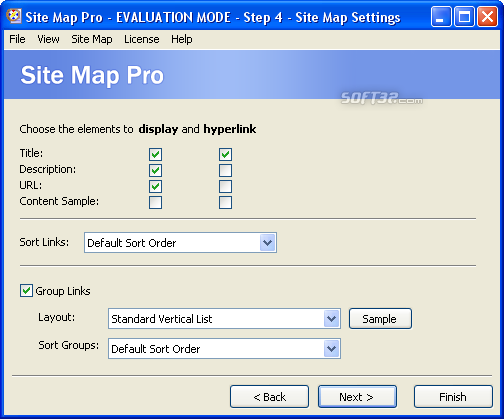
Task: Minimize the Site Map Pro window
Action: (441, 17)
